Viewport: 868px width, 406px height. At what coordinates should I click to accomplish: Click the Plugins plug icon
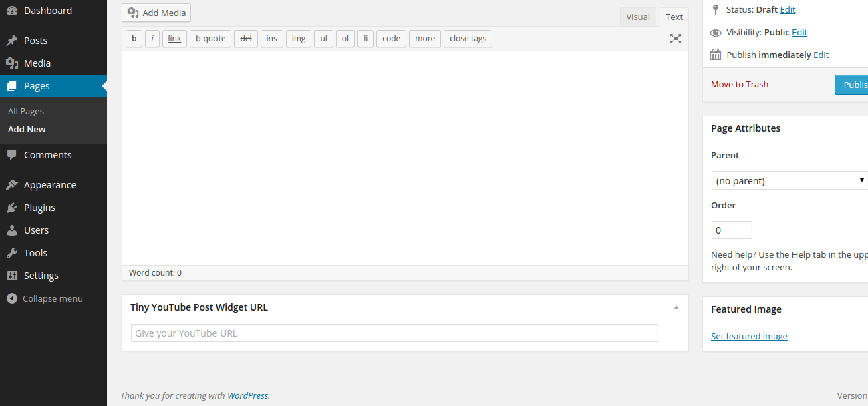point(12,208)
